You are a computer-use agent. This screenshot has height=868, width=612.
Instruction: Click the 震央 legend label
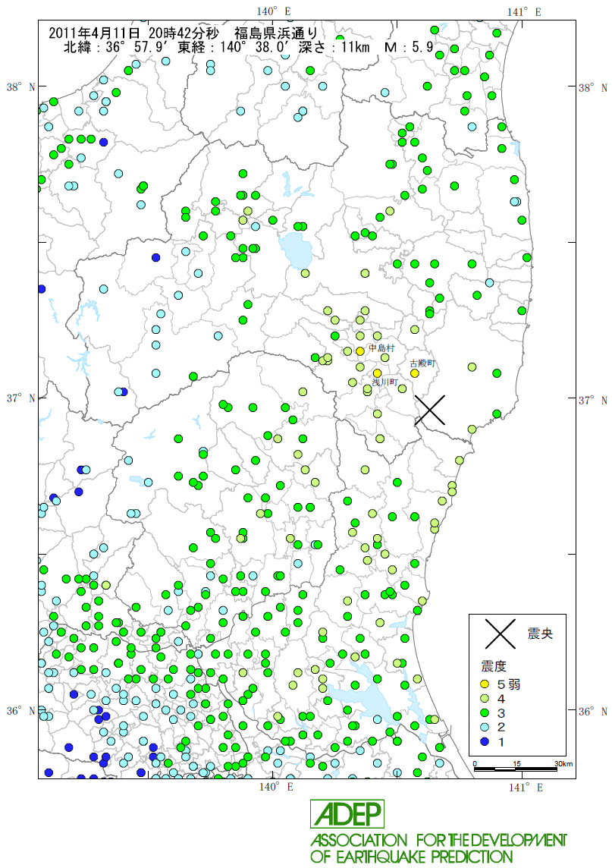tap(539, 634)
